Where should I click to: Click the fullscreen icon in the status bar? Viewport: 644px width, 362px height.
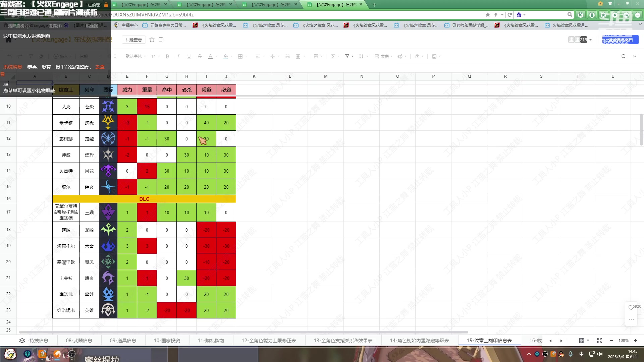600,341
